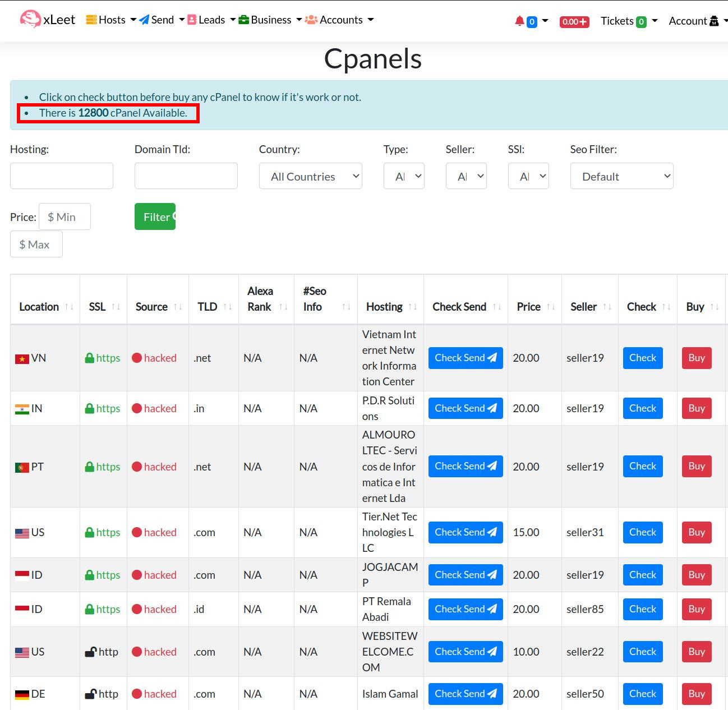Image resolution: width=728 pixels, height=710 pixels.
Task: Sort table by Location column arrows
Action: (69, 307)
